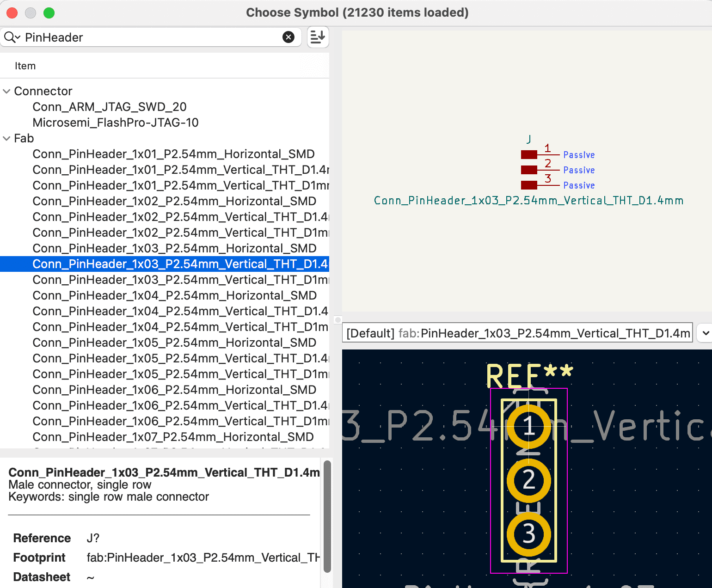
Task: Collapse the Fab library group
Action: (x=6, y=138)
